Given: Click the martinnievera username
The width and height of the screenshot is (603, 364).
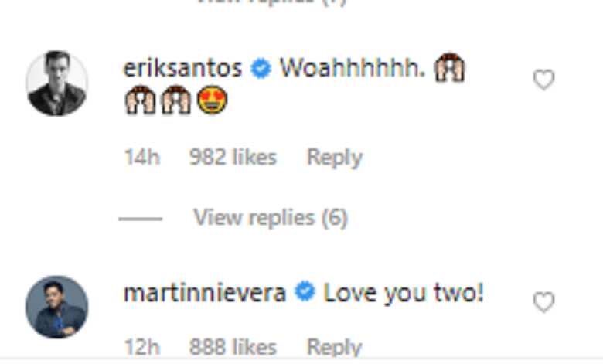Looking at the screenshot, I should 205,293.
